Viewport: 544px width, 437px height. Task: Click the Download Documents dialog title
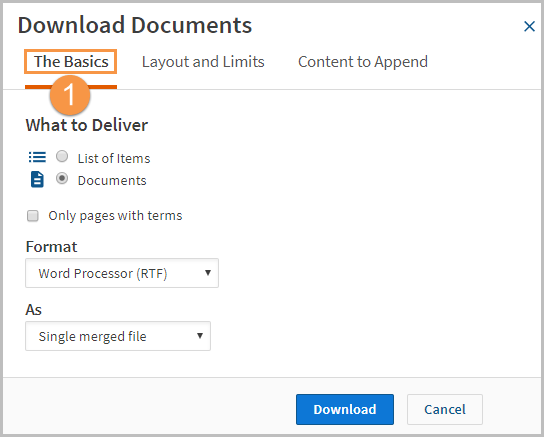click(x=135, y=25)
